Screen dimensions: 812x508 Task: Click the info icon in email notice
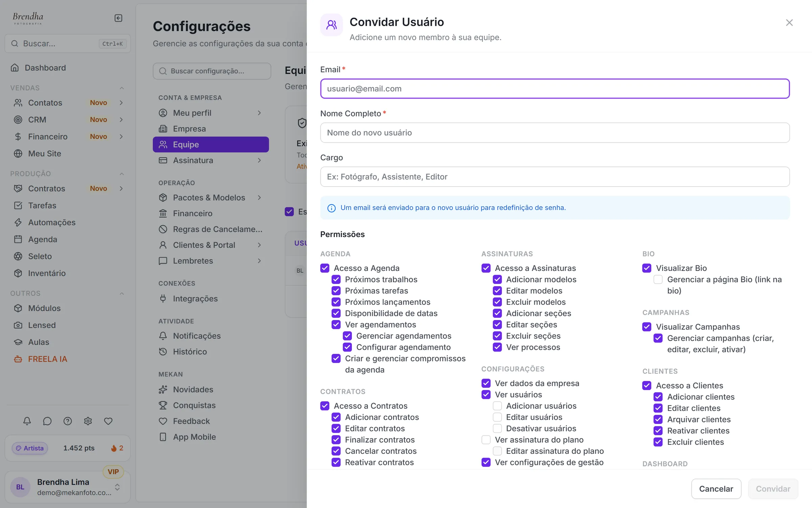[x=332, y=208]
